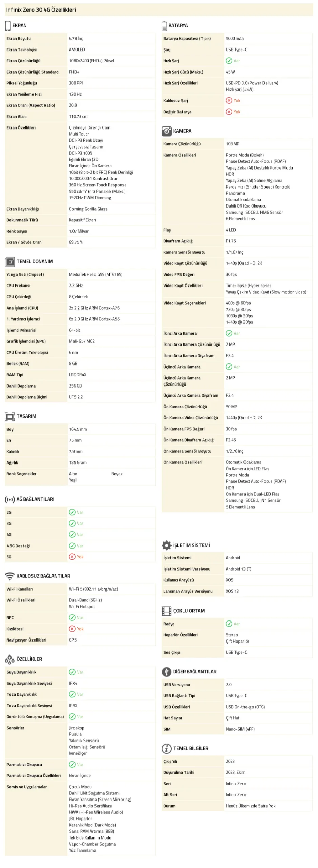Click the frame icon next to TASARIM
Screen dimensions: 318x868
click(10, 416)
